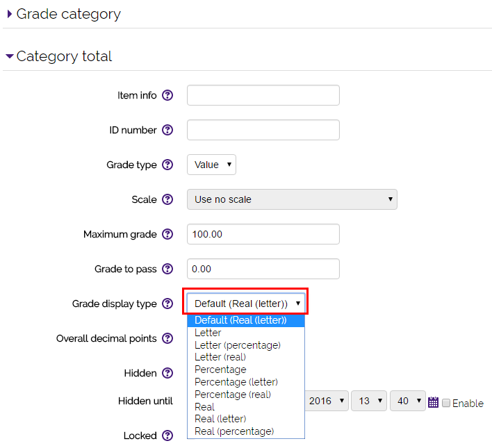Open help for Grade display type
Screen dimensions: 492x448
(167, 304)
